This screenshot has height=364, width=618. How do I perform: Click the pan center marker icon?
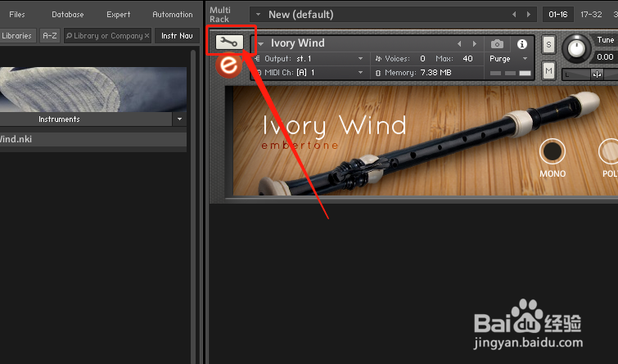coord(597,74)
